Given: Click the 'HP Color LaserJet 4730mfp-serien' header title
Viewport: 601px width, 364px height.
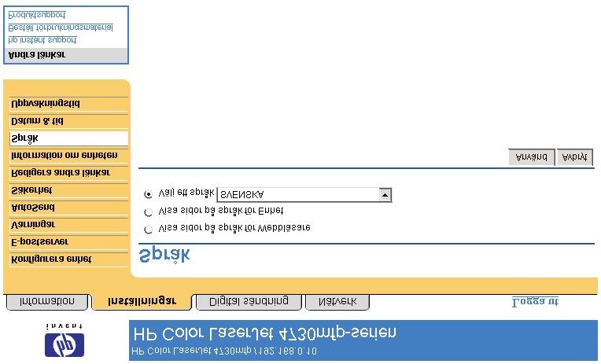Looking at the screenshot, I should 264,333.
